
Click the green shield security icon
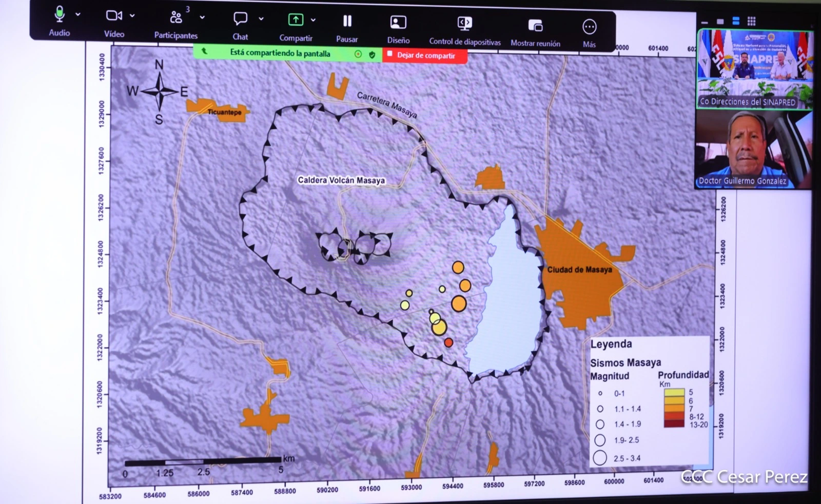point(372,54)
